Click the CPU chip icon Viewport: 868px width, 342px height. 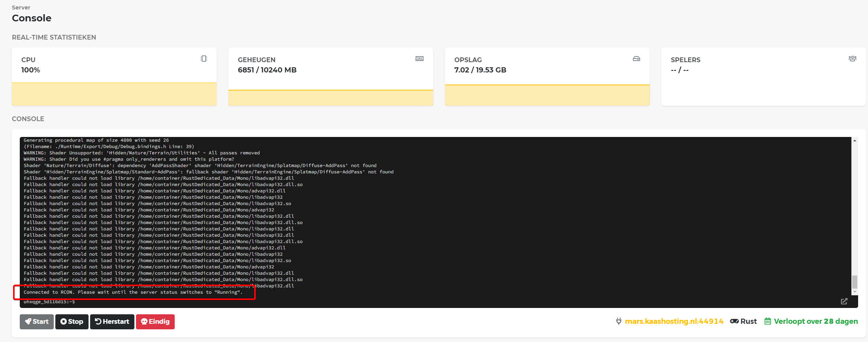204,59
